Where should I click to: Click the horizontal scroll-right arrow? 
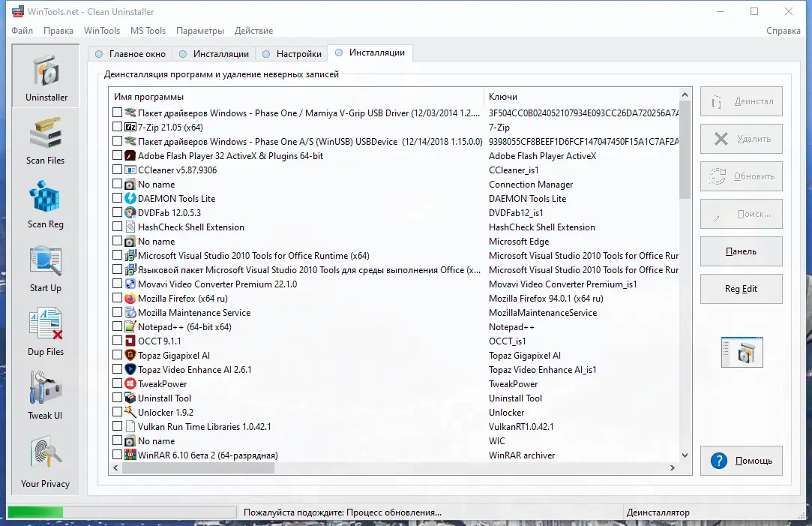click(x=673, y=467)
